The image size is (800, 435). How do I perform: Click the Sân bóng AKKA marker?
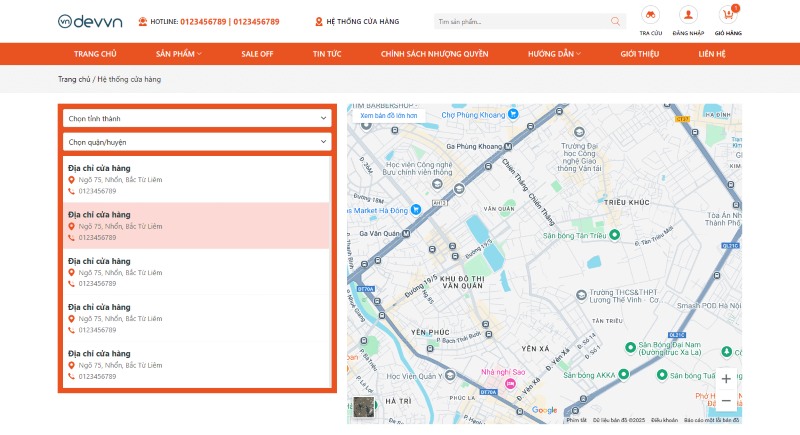click(623, 374)
